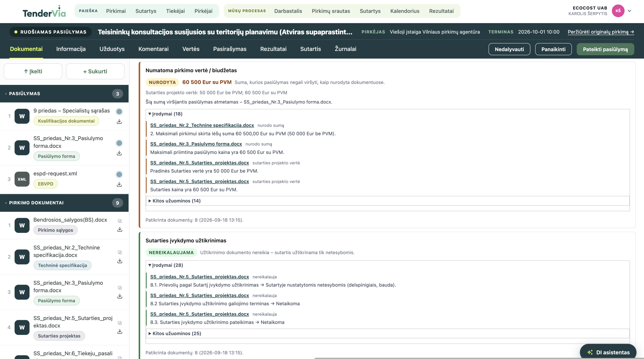
Task: Toggle status circle for SS_priedas_Nr.3 Pasiulymo forma
Action: (x=119, y=143)
